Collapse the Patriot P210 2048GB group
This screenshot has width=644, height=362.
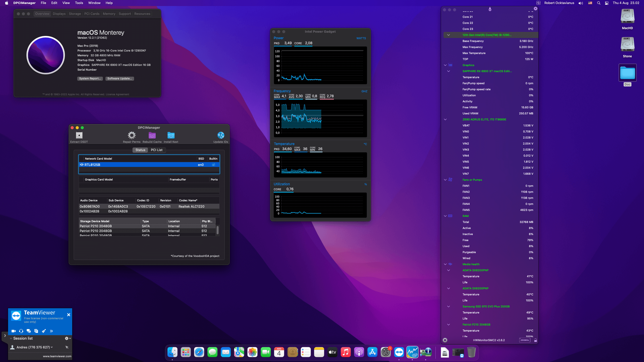click(449, 325)
